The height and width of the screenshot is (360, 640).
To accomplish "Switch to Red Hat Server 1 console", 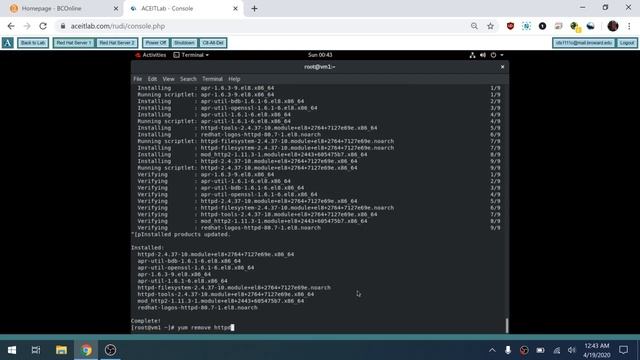I will (74, 43).
